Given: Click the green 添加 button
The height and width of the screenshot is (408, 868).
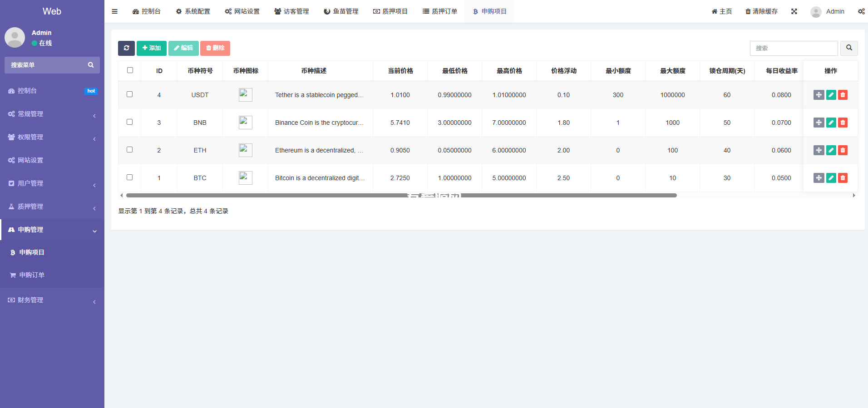Looking at the screenshot, I should point(152,48).
